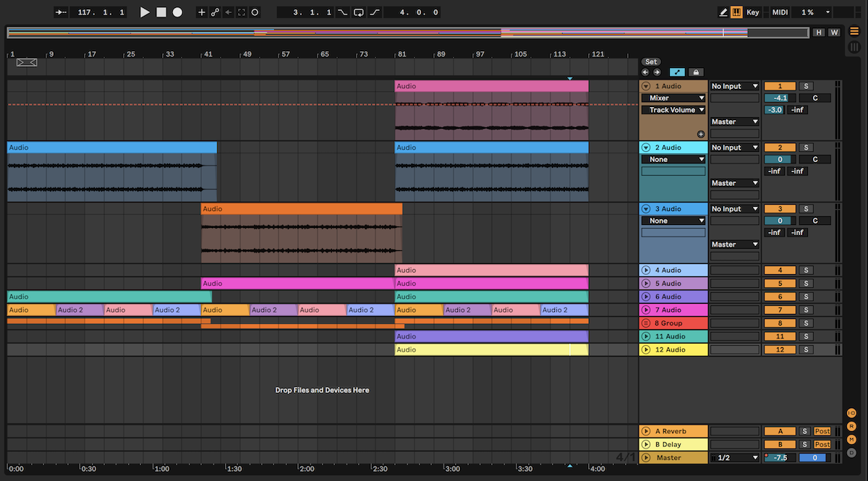Open the Track Volume control chooser
Image resolution: width=868 pixels, height=481 pixels.
(x=673, y=110)
